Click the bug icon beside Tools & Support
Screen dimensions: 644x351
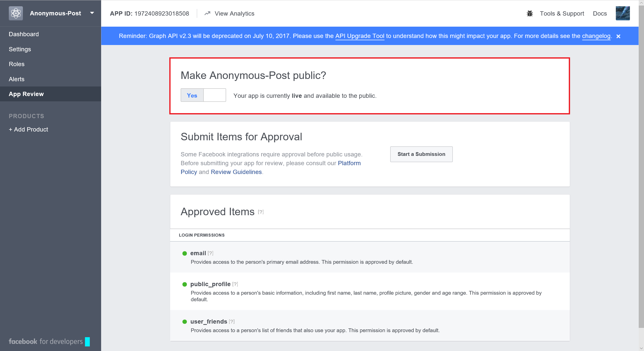click(530, 14)
